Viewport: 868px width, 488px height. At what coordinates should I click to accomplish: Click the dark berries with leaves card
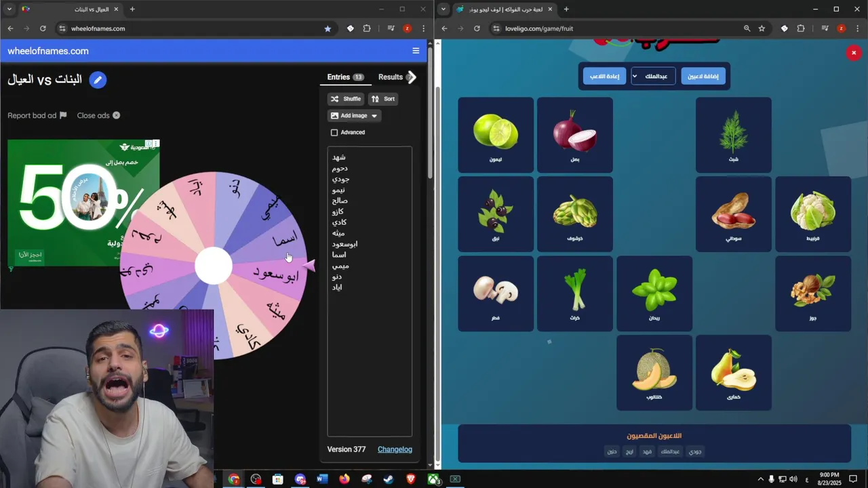(x=496, y=214)
